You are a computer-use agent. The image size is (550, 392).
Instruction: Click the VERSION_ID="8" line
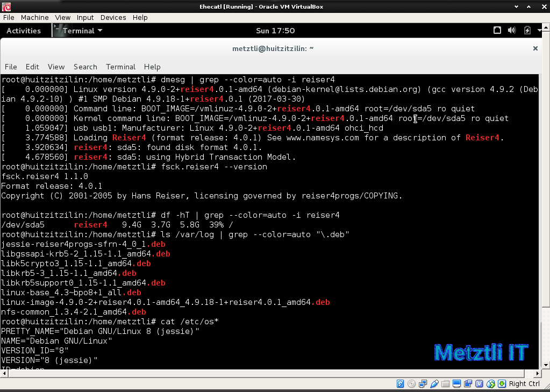coord(35,351)
